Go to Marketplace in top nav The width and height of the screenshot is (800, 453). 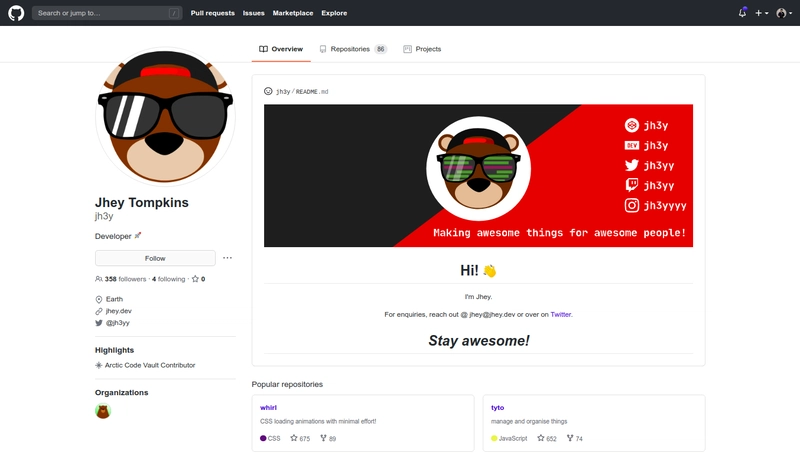click(293, 13)
